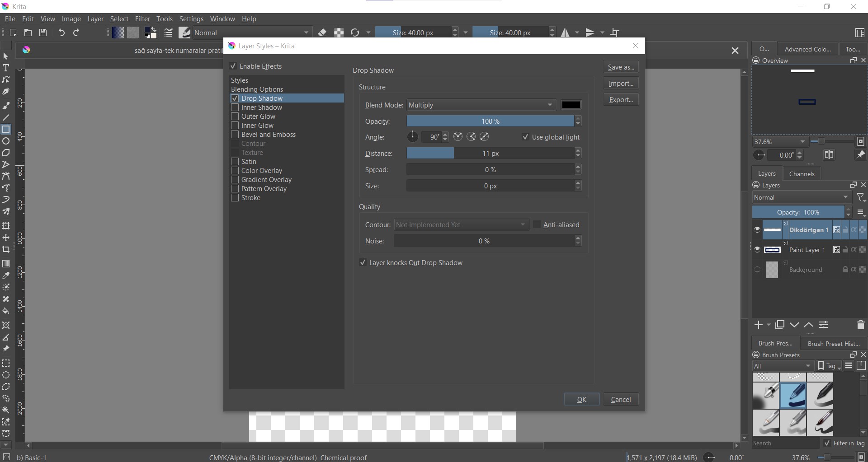Switch to the Channels tab
Viewport: 868px width, 462px height.
click(802, 174)
